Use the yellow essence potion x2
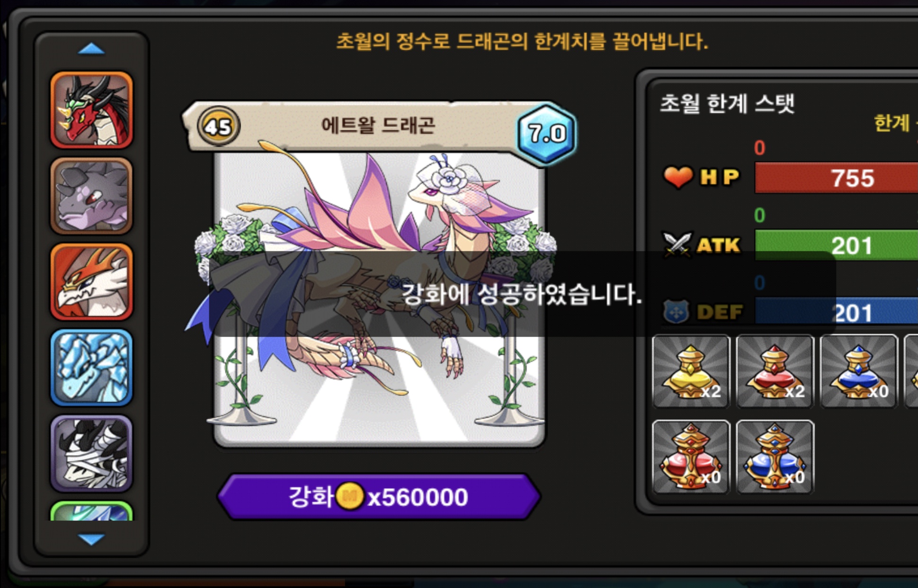Screen dimensions: 918x588 691,371
